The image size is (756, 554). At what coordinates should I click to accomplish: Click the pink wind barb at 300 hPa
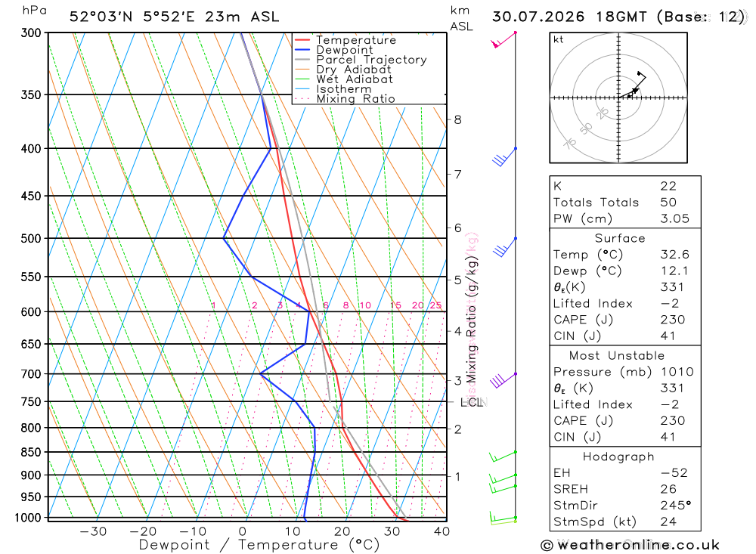pos(503,39)
